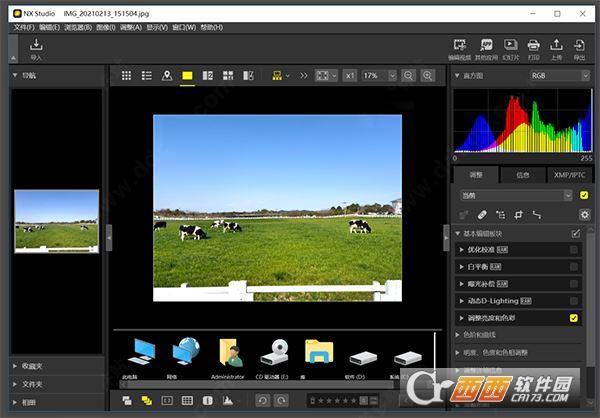Select the color control point tool
The width and height of the screenshot is (600, 418).
pos(501,215)
